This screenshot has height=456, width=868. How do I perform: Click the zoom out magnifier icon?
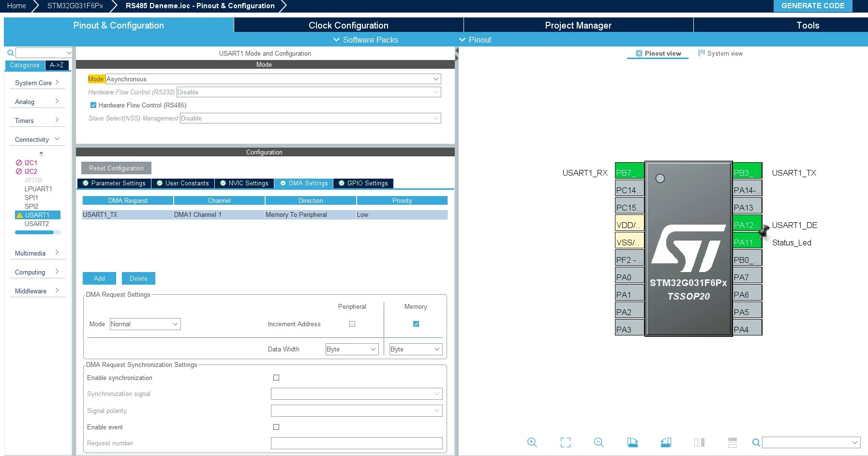pos(599,442)
